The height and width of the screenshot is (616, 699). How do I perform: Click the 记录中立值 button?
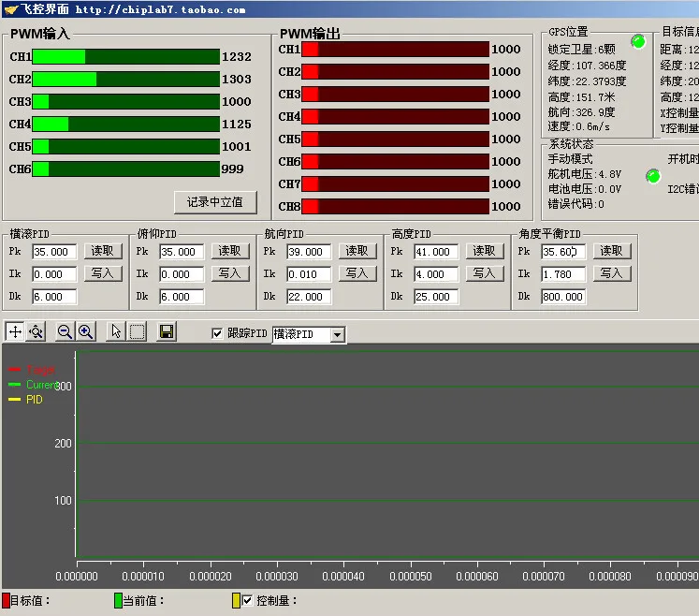coord(215,202)
